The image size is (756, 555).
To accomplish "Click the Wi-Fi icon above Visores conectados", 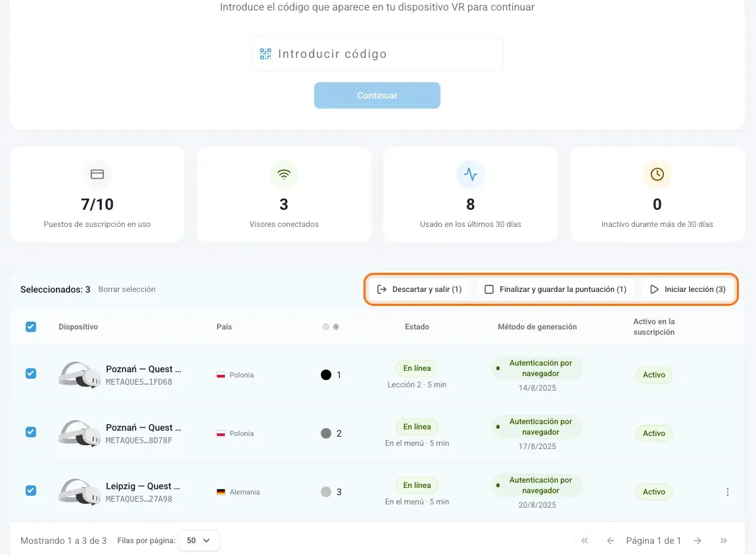I will [284, 174].
